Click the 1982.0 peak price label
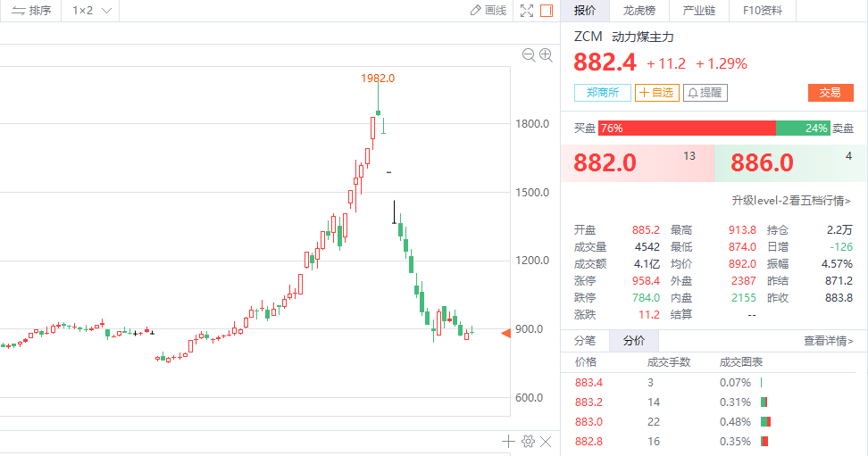Image resolution: width=868 pixels, height=456 pixels. [378, 79]
